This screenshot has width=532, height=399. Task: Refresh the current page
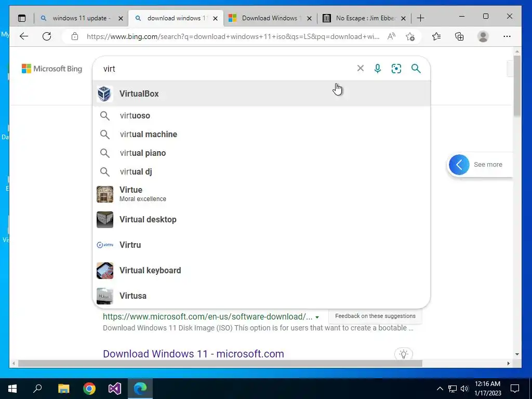click(47, 36)
